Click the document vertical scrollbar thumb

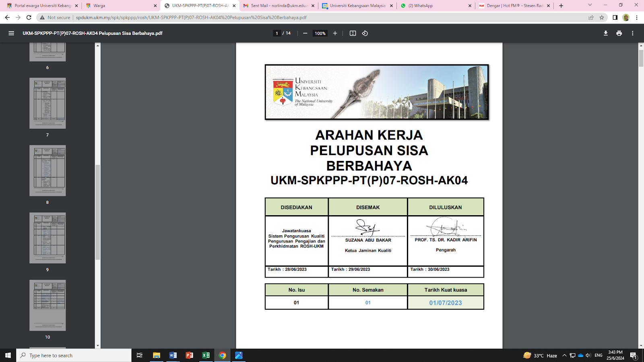pos(641,58)
